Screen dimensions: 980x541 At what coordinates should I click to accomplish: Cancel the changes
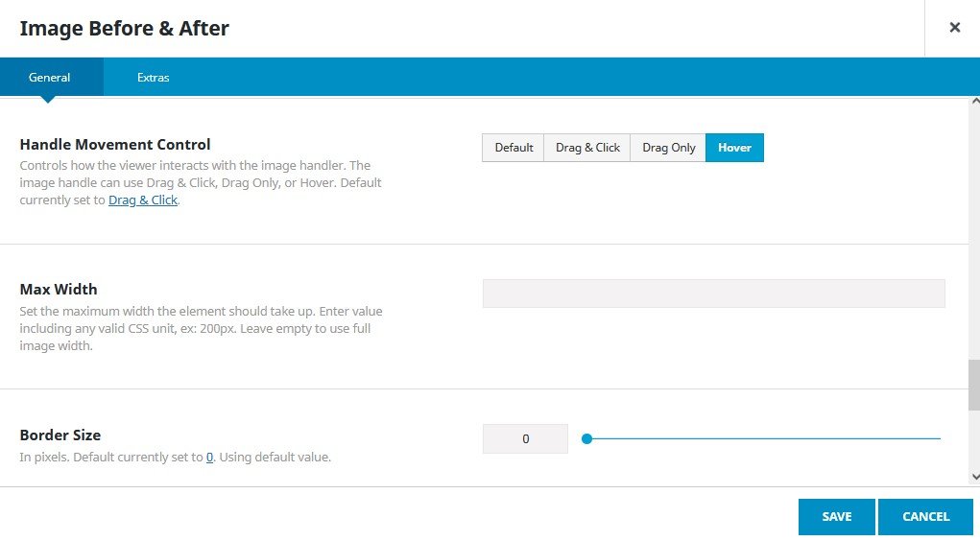pos(925,517)
